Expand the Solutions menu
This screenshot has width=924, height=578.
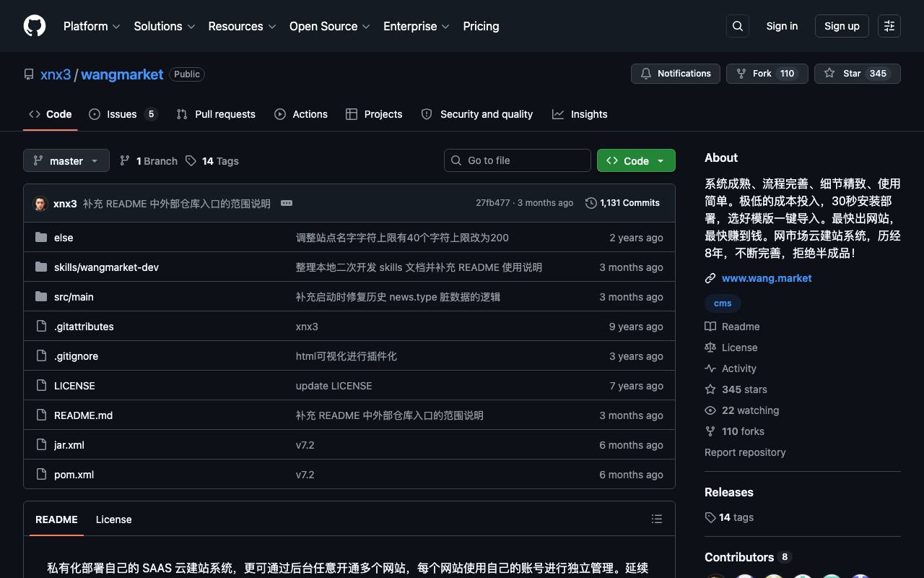pos(165,26)
